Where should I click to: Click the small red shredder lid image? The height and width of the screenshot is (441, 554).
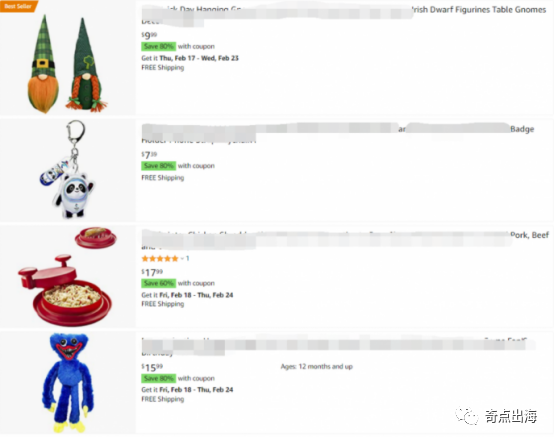(95, 237)
